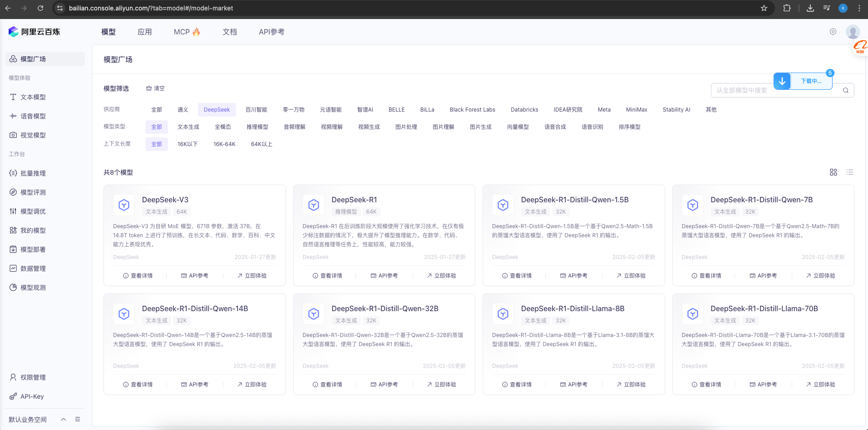Open API参考 for DeepSeek-R1-Distill-Qwen-32B
Viewport: 868px width, 430px height.
point(385,385)
